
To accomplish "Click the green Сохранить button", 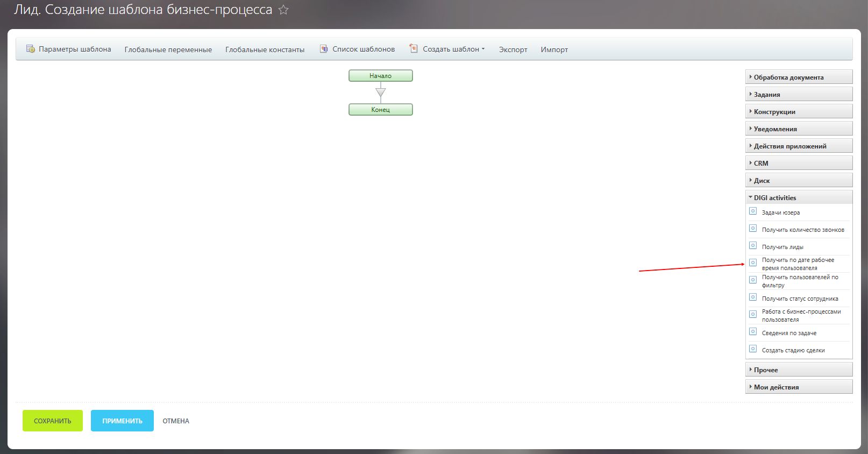I will (53, 421).
